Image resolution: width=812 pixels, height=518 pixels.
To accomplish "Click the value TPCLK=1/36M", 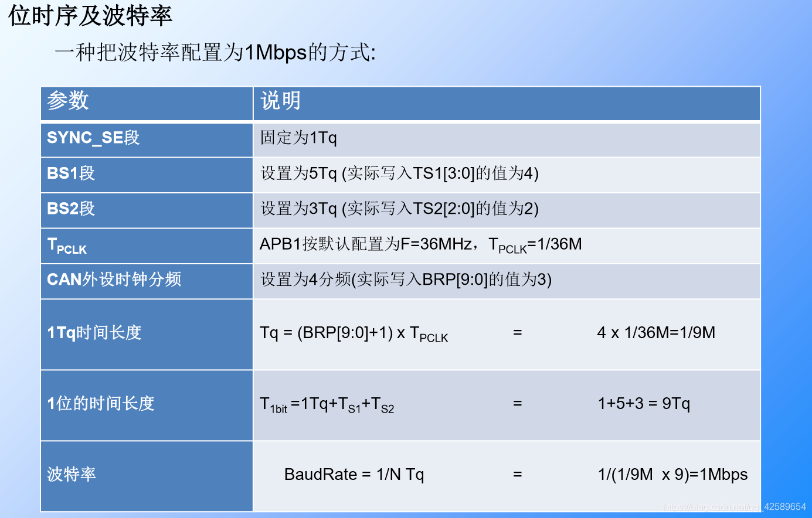I will [x=535, y=245].
